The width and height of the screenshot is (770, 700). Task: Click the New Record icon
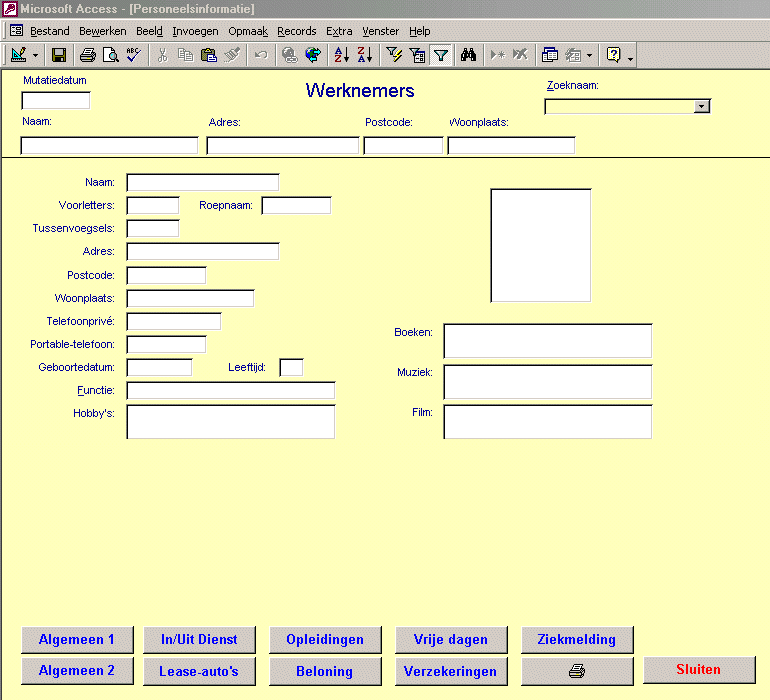coord(497,55)
